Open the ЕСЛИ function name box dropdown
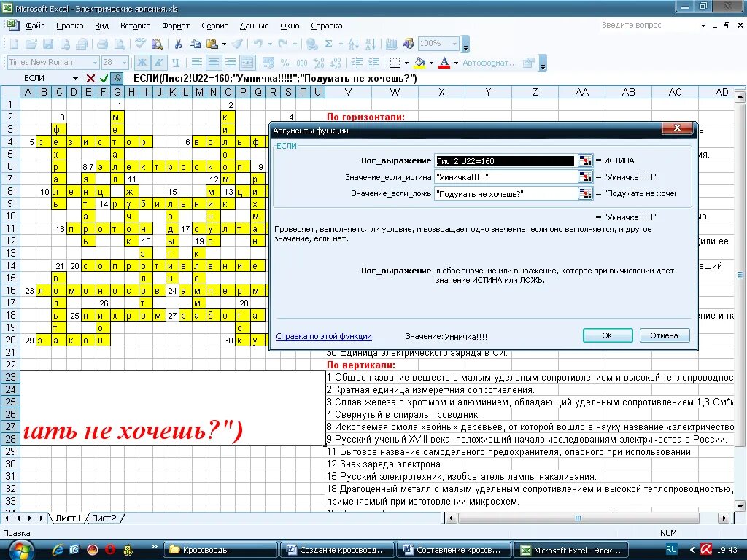The image size is (747, 560). (75, 79)
